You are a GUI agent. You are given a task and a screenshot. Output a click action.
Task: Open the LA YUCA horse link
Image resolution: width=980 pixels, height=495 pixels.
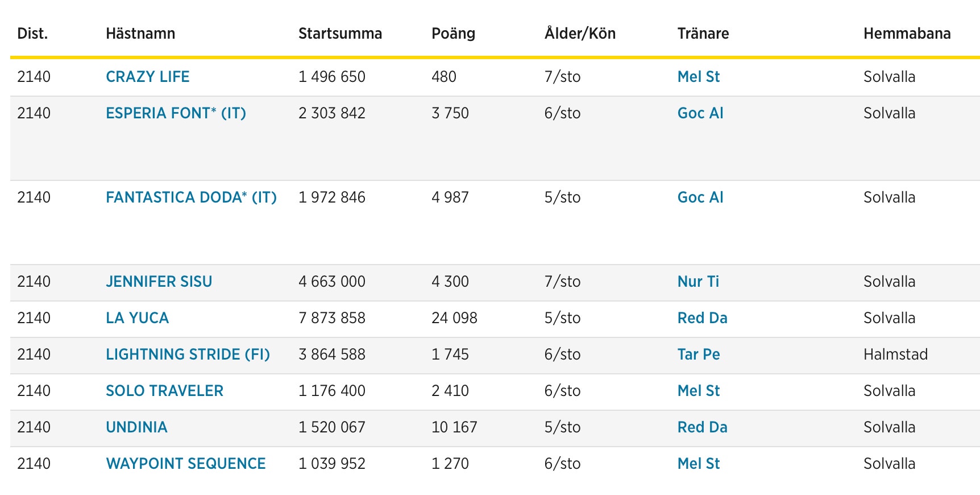coord(137,318)
